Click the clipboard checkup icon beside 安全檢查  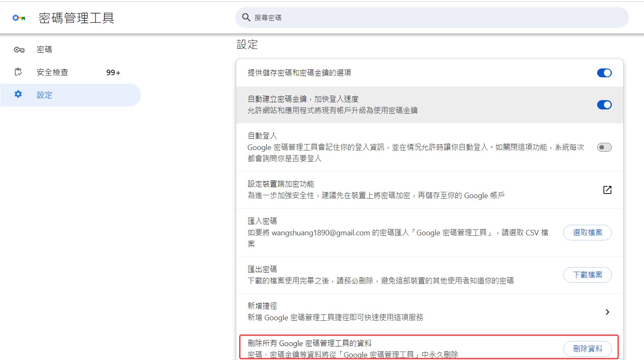pyautogui.click(x=18, y=72)
